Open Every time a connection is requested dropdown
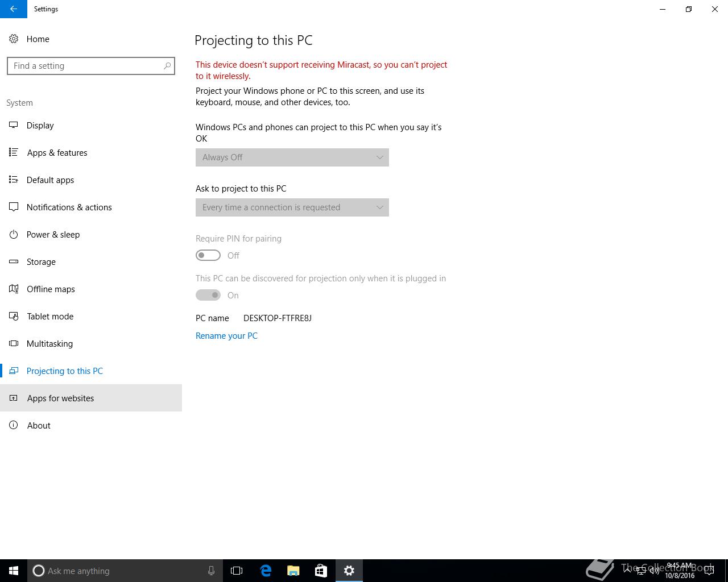 pyautogui.click(x=292, y=207)
